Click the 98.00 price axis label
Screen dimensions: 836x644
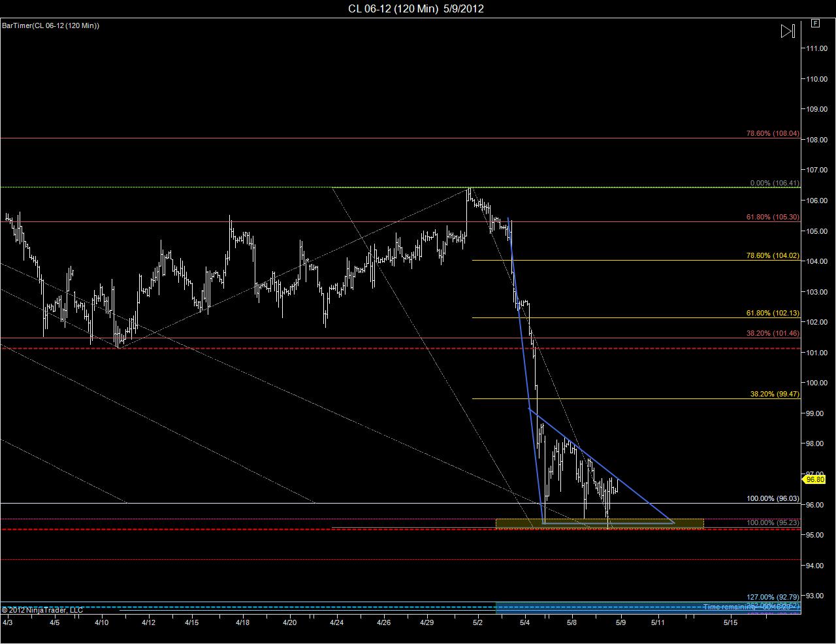tap(816, 443)
